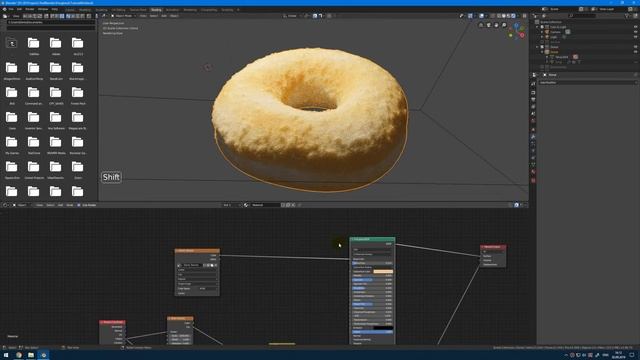Viewport: 640px width, 360px height.
Task: Click the pin icon in Properties header
Action: point(636,75)
